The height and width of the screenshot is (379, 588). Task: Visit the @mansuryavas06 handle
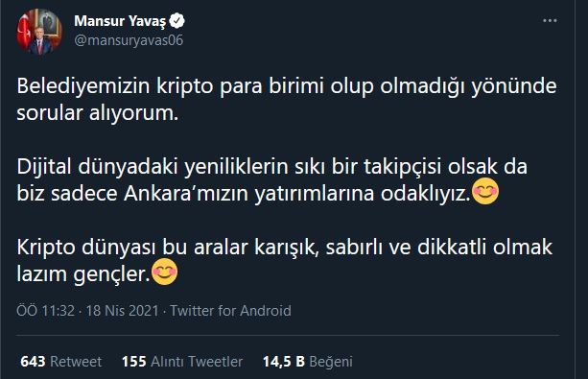(129, 40)
